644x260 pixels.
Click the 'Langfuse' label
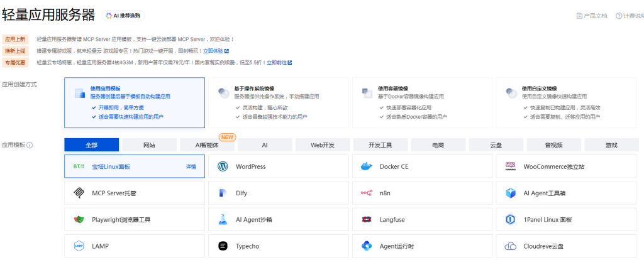[x=392, y=220]
